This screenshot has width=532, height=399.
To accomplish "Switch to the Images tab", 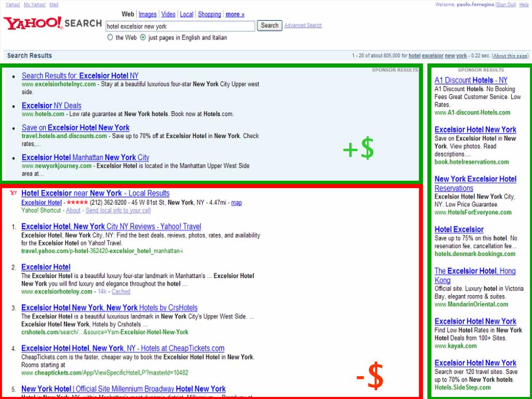I will pos(148,14).
